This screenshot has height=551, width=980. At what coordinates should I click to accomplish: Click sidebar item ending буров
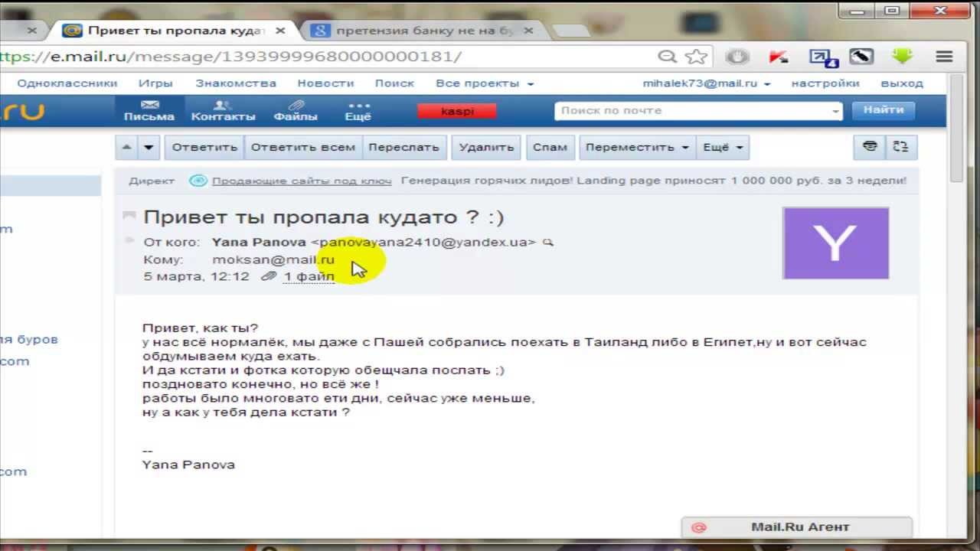tap(29, 339)
